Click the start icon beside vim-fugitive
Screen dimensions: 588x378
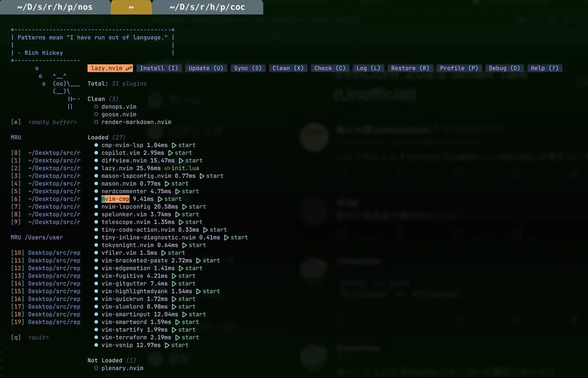coord(174,276)
